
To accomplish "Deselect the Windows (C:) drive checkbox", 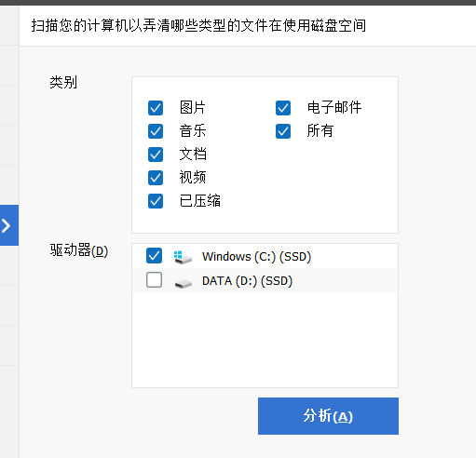I will coord(154,256).
